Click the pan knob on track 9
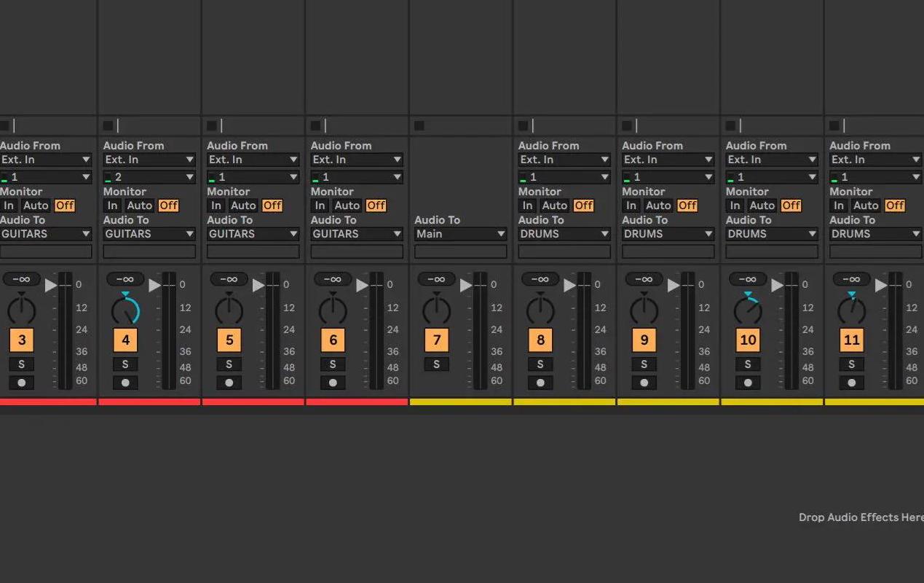The height and width of the screenshot is (583, 924). click(644, 310)
